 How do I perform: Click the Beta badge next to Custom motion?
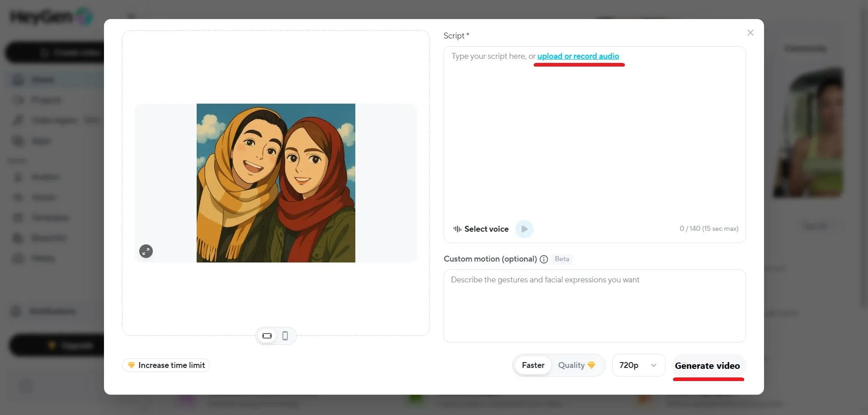tap(562, 259)
